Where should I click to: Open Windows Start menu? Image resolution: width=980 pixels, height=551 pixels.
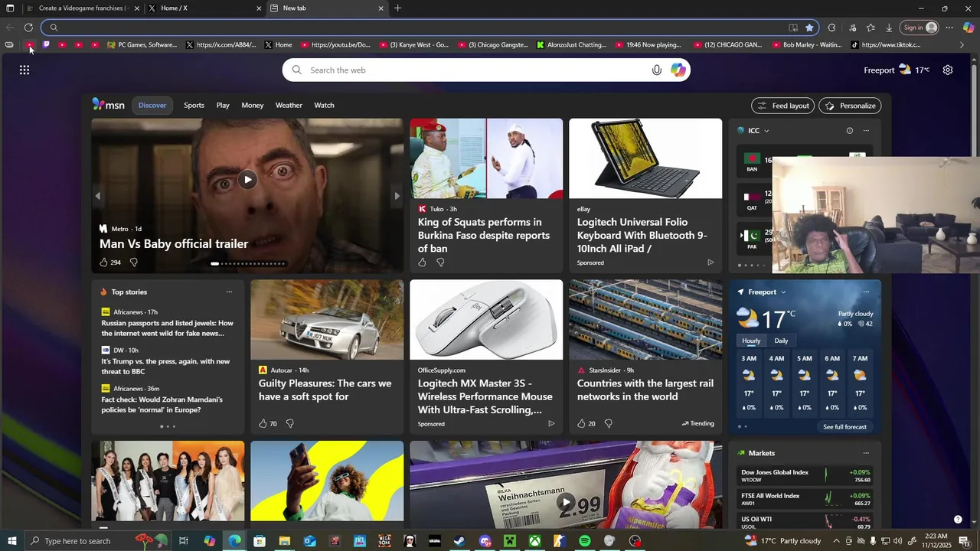(11, 541)
